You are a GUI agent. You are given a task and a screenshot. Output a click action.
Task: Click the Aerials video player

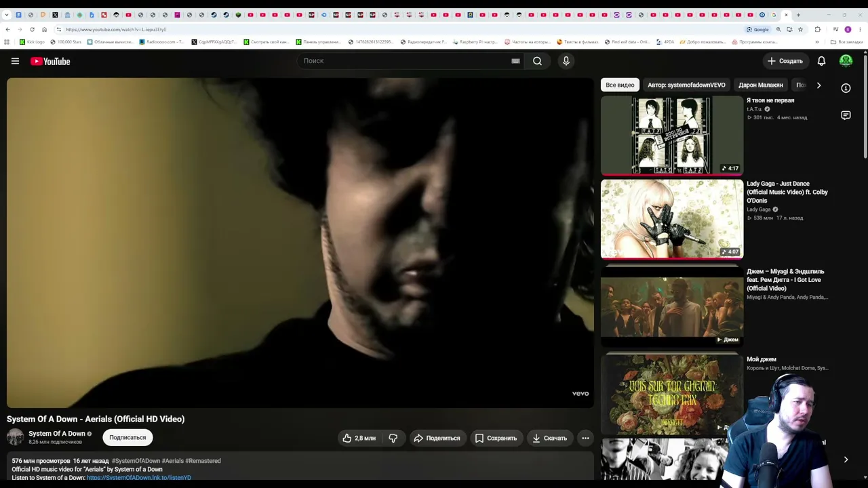pos(300,243)
